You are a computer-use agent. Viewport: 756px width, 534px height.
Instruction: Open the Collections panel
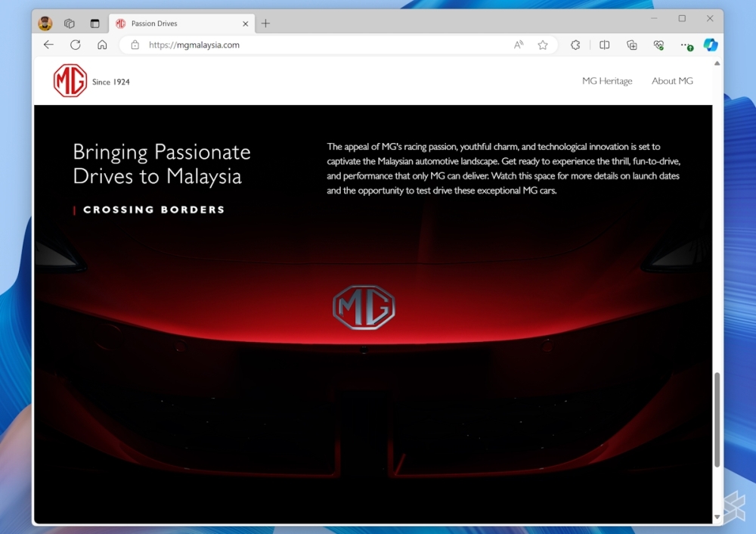[x=631, y=45]
